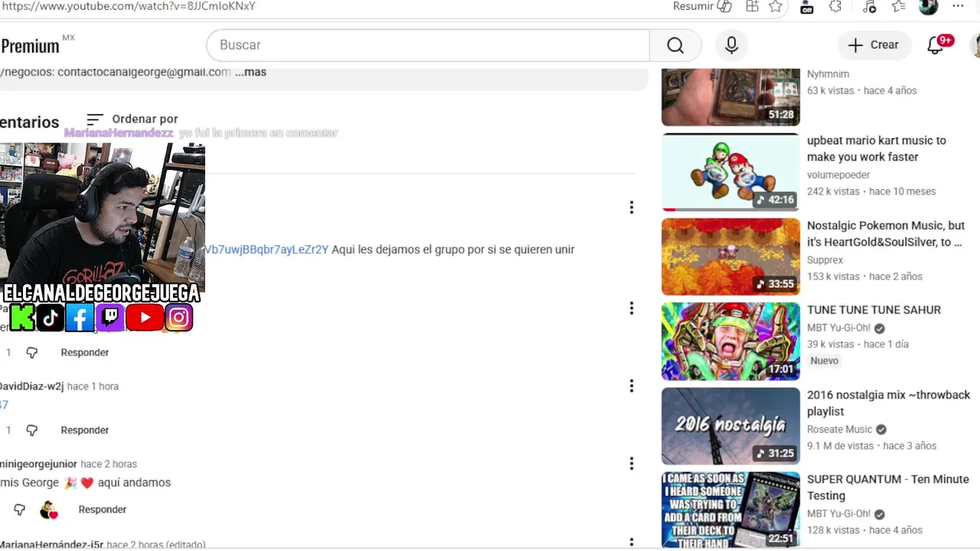Click the 'Nuevo' badge
Screen dimensions: 980x551
click(x=825, y=361)
